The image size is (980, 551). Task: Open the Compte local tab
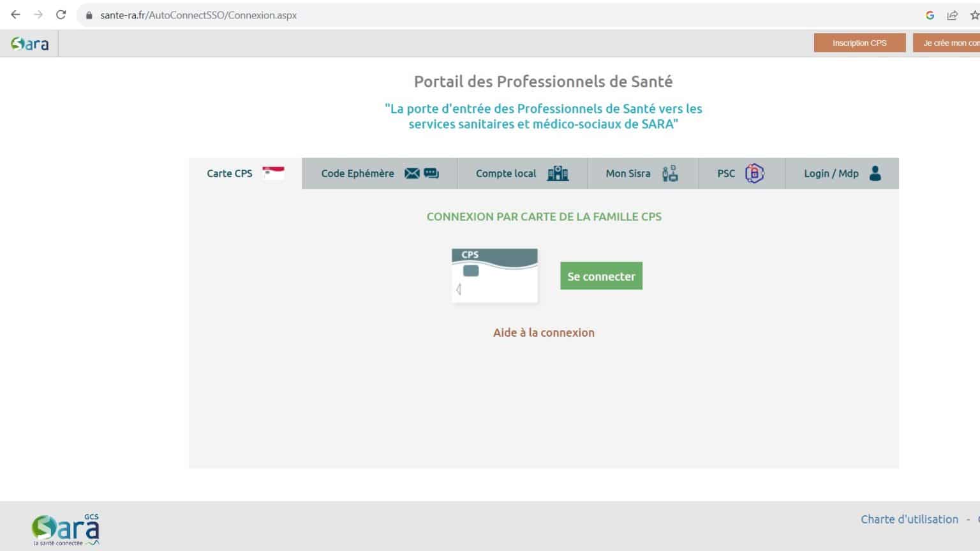point(521,173)
